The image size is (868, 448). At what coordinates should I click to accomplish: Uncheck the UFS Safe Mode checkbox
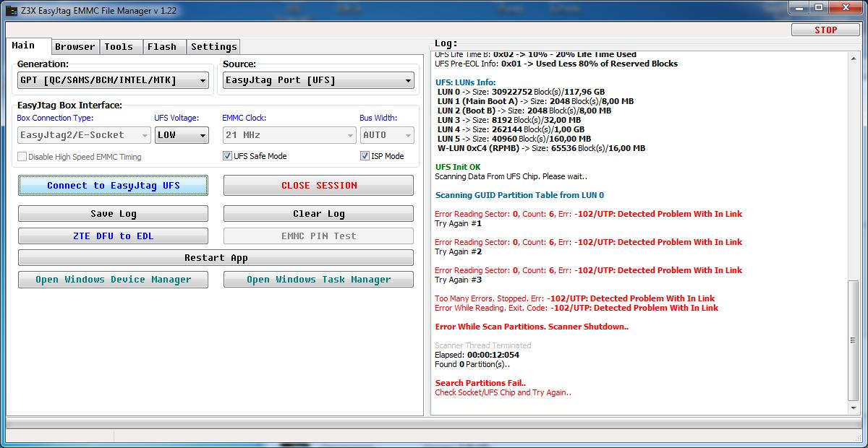[228, 156]
